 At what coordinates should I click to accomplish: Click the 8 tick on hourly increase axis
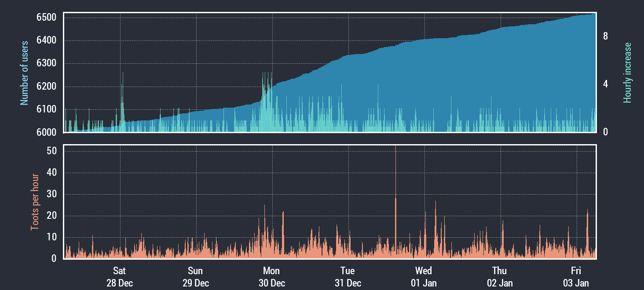pyautogui.click(x=606, y=36)
